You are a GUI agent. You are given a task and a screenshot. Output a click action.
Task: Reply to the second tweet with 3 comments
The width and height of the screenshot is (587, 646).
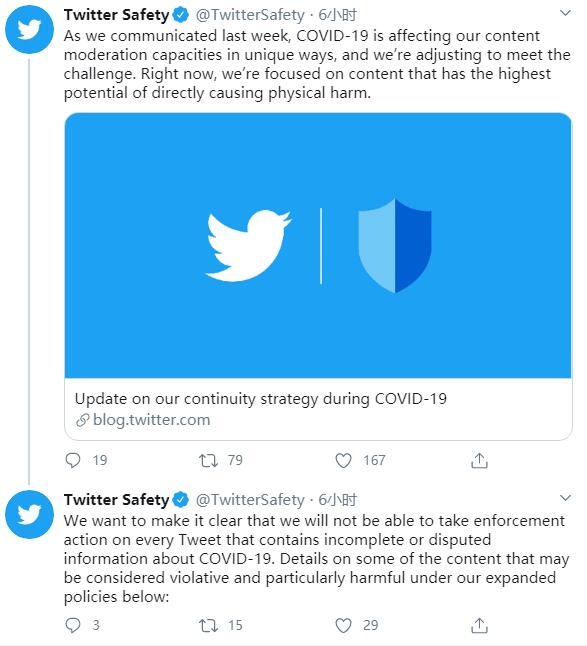[x=73, y=625]
